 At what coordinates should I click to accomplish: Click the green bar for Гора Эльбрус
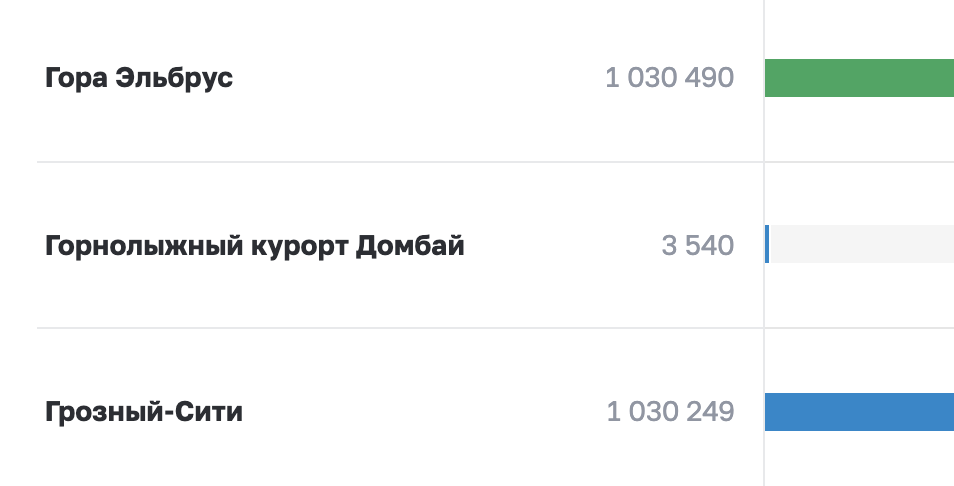pos(858,78)
